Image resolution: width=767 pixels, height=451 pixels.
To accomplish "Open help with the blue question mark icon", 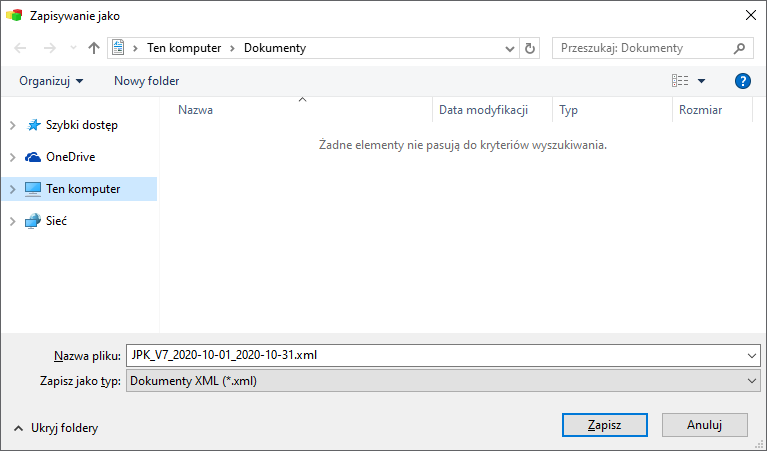I will click(743, 81).
